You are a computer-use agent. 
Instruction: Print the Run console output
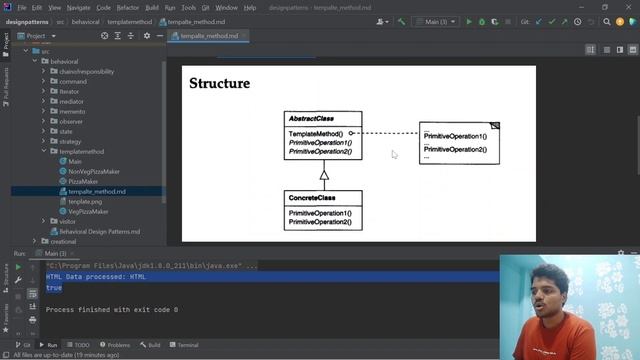coord(33,320)
